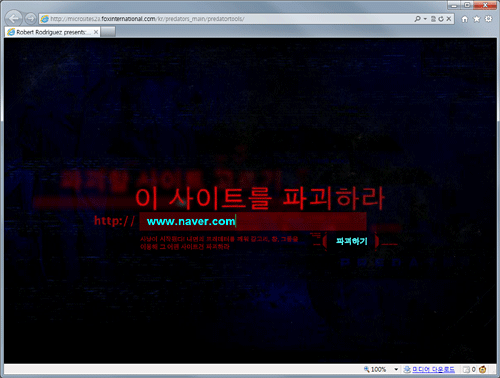Open the 미디어 다운로드 link
The height and width of the screenshot is (378, 500).
pyautogui.click(x=433, y=369)
